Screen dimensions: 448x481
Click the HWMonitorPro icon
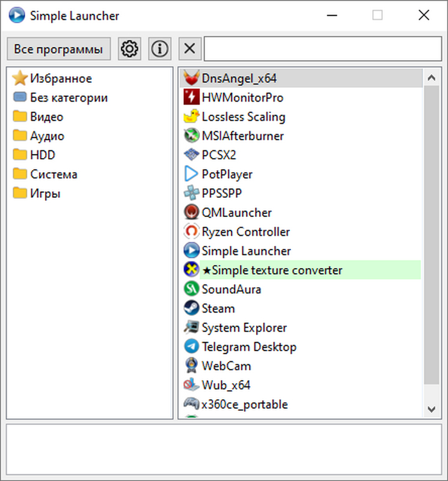tap(191, 97)
